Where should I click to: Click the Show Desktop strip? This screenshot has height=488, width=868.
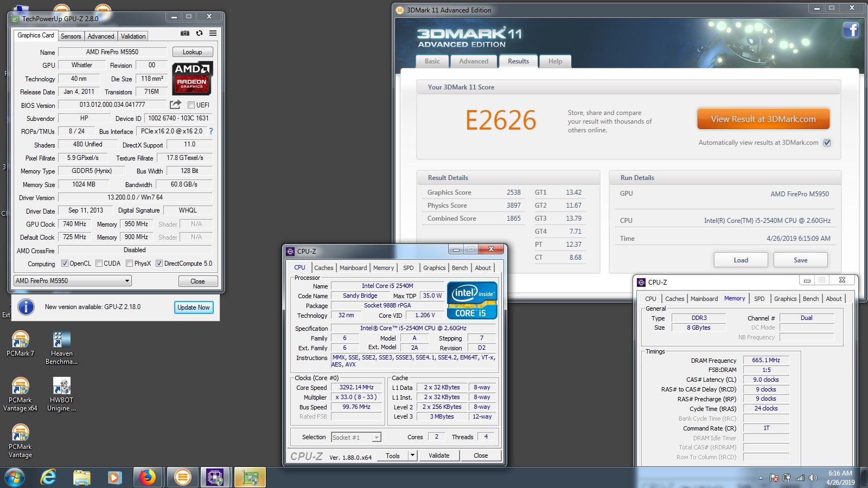coord(864,477)
